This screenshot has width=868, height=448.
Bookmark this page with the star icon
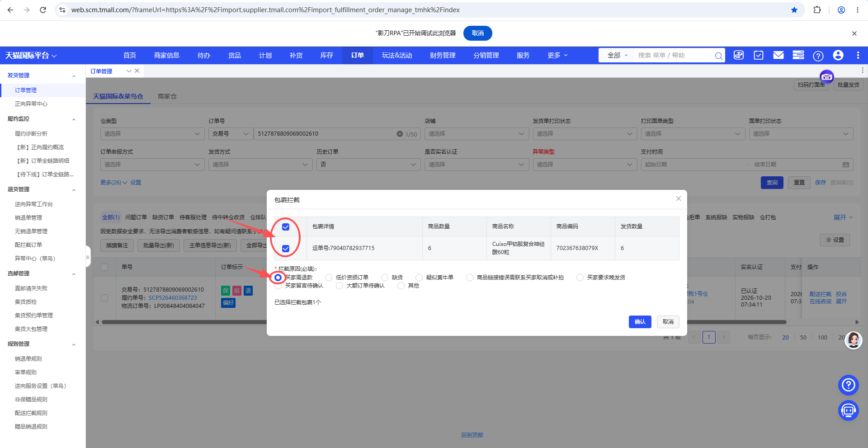(x=794, y=10)
